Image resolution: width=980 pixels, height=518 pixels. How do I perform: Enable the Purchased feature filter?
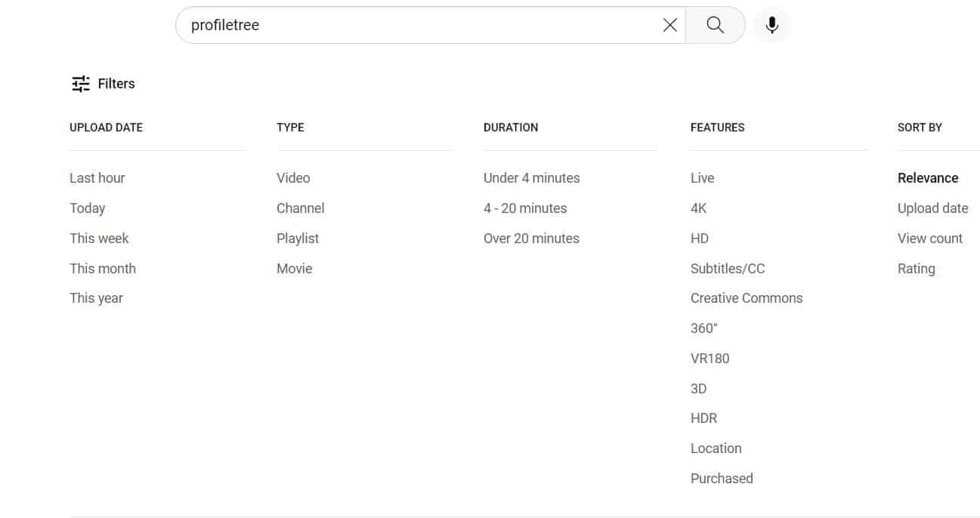click(x=722, y=479)
